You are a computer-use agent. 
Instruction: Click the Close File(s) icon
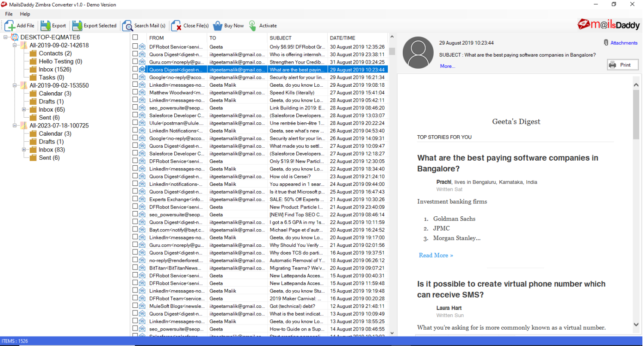pyautogui.click(x=176, y=26)
